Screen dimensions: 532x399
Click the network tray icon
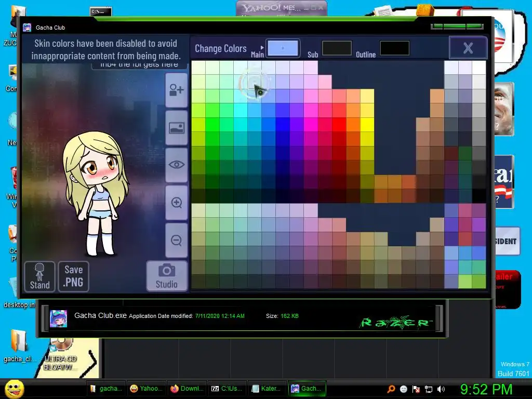429,389
